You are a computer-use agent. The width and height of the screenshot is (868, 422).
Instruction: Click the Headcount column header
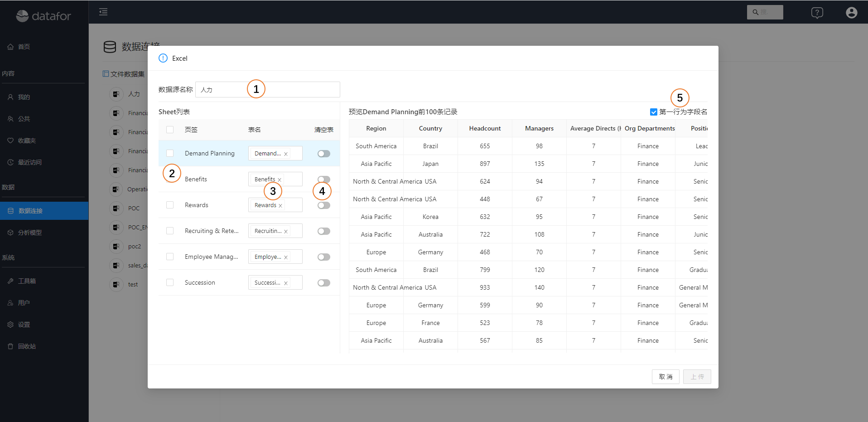[x=485, y=128]
